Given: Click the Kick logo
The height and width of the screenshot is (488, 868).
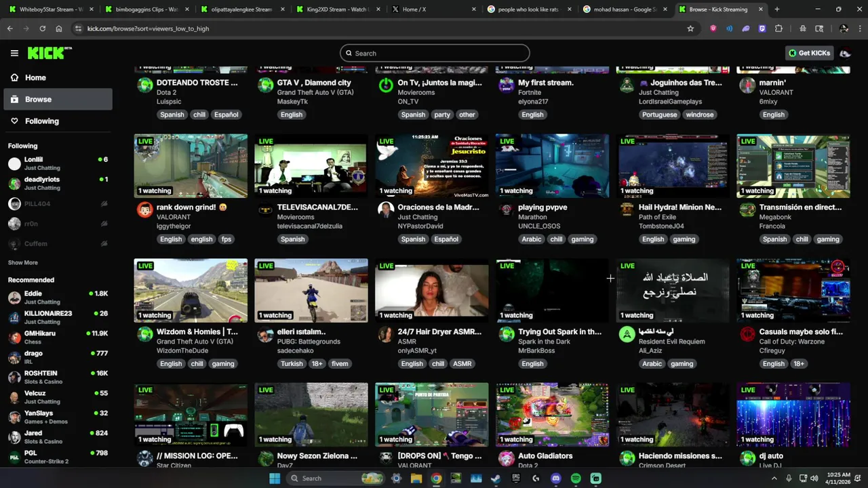Looking at the screenshot, I should pos(50,53).
